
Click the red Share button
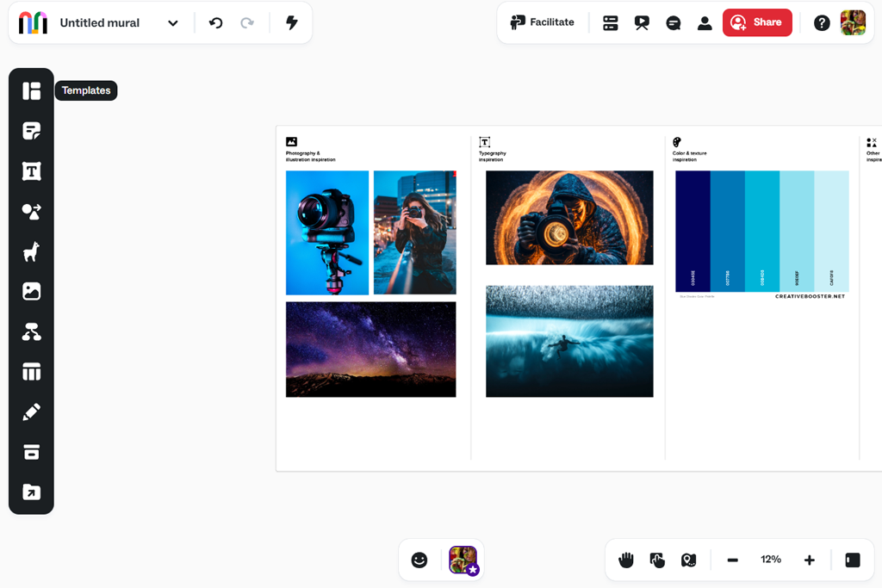coord(757,22)
